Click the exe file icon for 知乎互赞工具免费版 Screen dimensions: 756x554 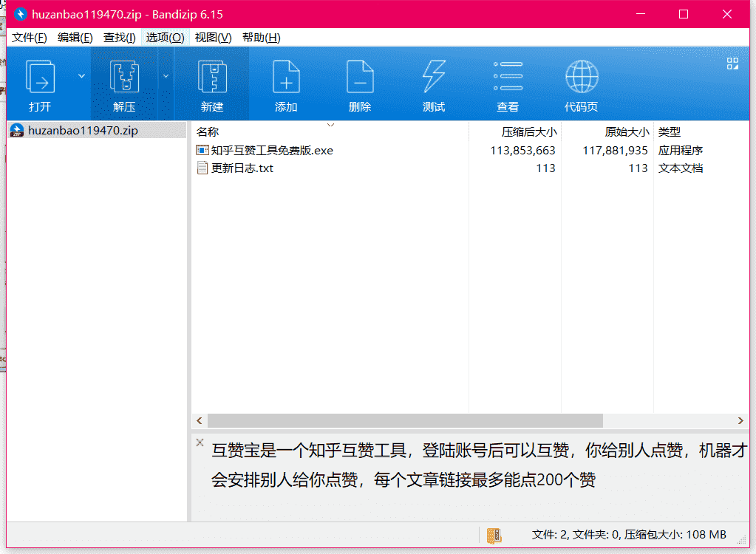202,150
